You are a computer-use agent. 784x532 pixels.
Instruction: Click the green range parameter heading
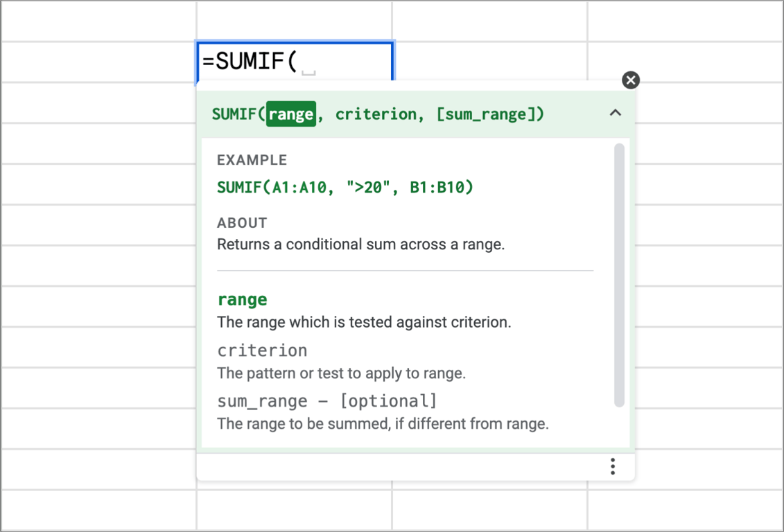click(243, 300)
